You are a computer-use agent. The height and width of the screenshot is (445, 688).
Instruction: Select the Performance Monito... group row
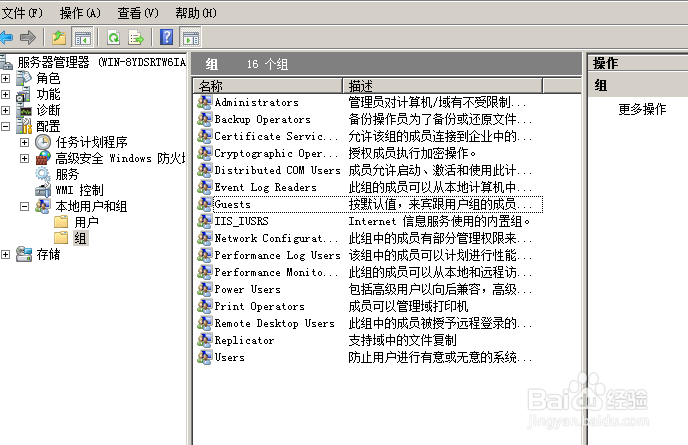tap(369, 272)
